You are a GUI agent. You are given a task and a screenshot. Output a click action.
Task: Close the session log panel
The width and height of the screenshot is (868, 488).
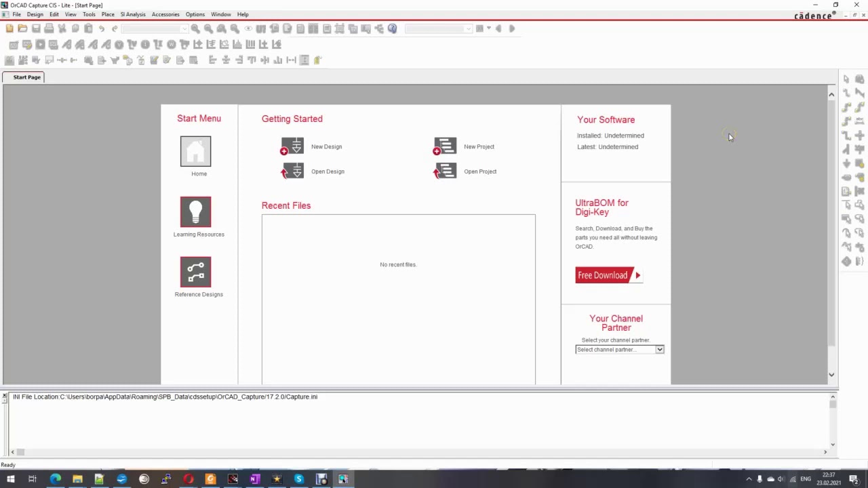click(x=5, y=396)
